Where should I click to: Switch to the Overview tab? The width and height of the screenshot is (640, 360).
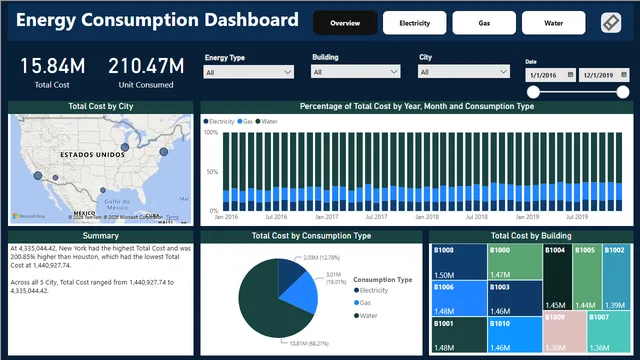[345, 23]
